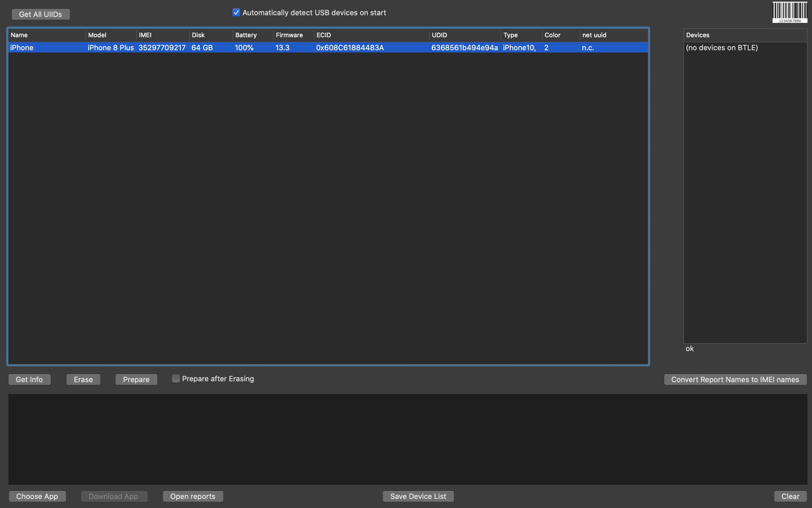Clear the log output
This screenshot has height=508, width=812.
coord(790,496)
